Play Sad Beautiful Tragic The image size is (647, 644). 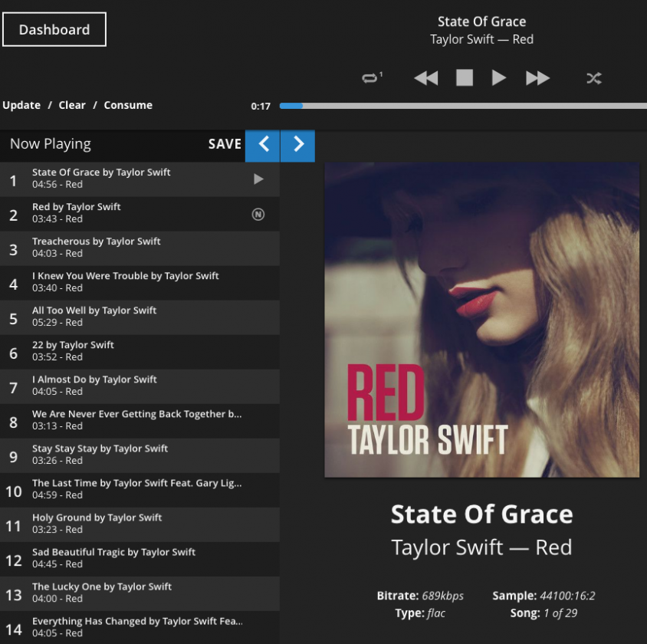[140, 560]
